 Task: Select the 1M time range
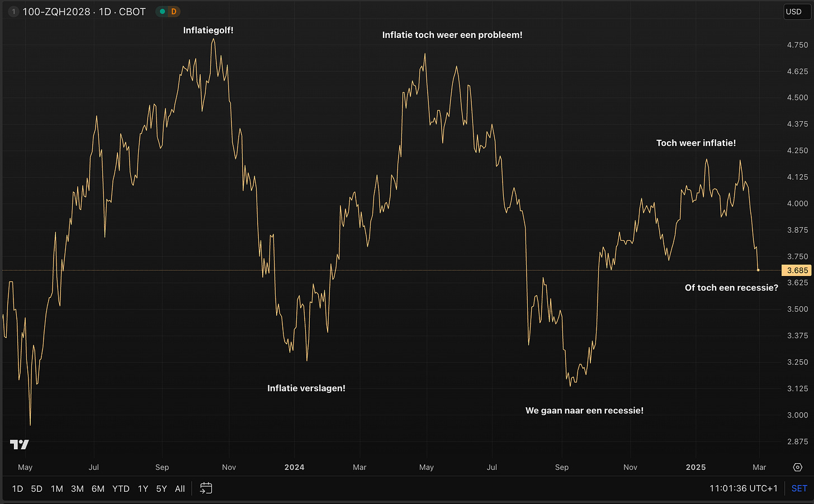(x=57, y=488)
